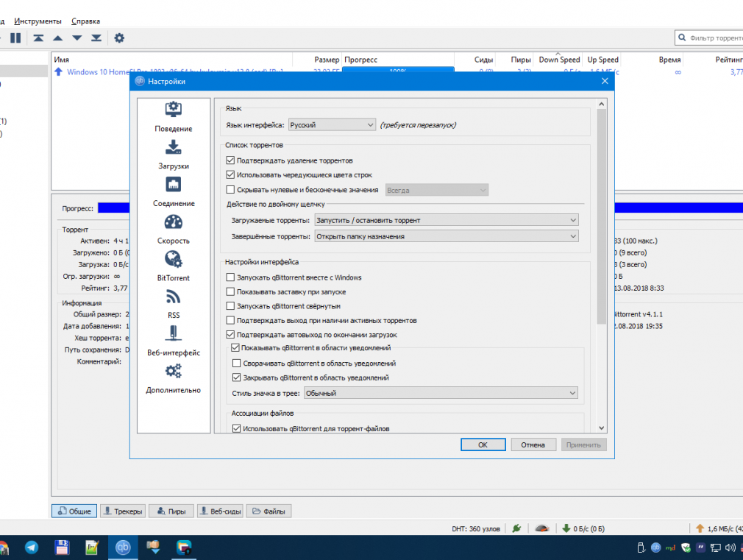This screenshot has height=560, width=743.
Task: Enable Скрывать нулевые и бесконечные значения
Action: tap(230, 190)
